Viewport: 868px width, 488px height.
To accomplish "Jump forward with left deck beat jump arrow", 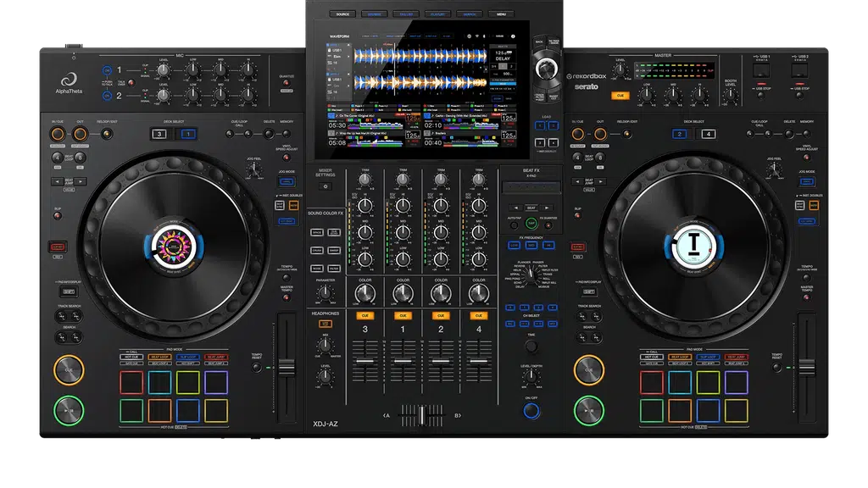I will coord(81,181).
